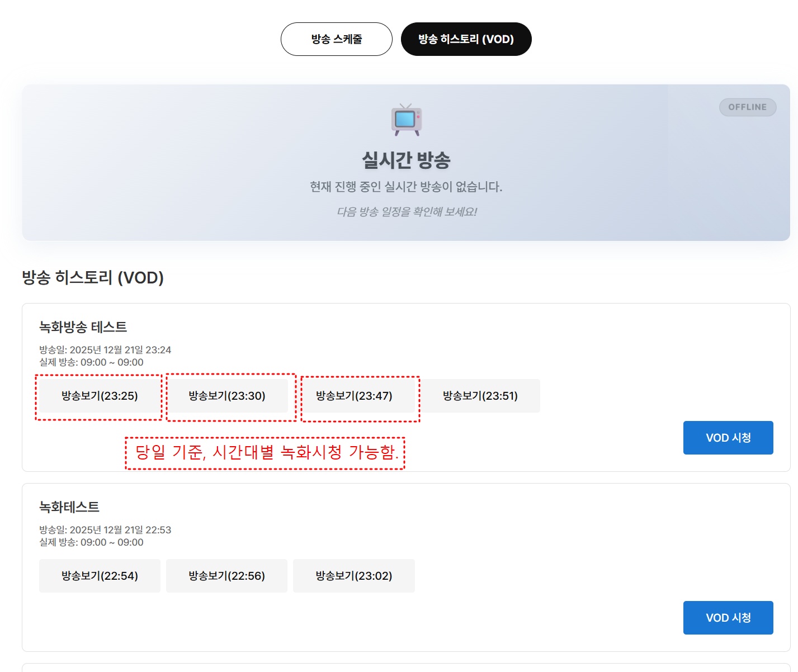
Task: Click the 실시간 방송 heading
Action: coord(406,160)
